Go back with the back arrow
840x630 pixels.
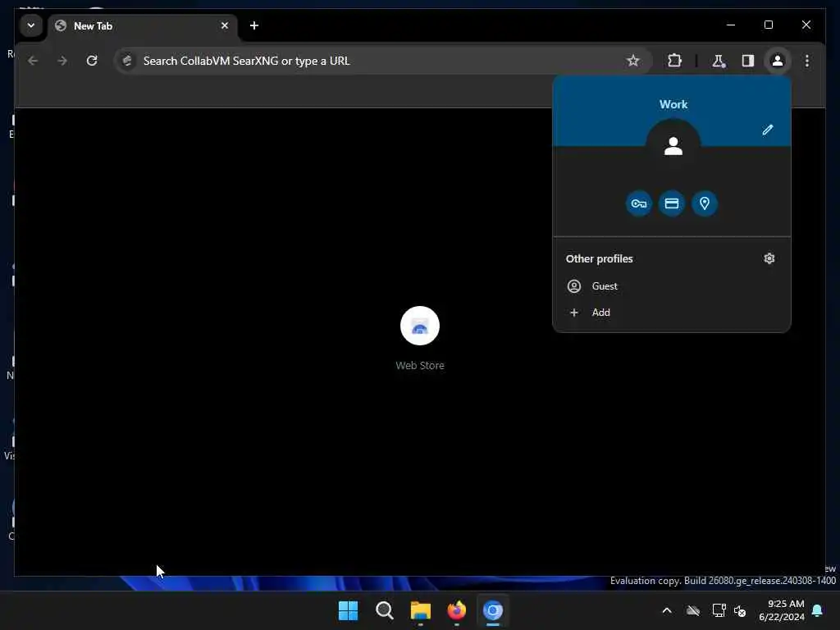[33, 61]
